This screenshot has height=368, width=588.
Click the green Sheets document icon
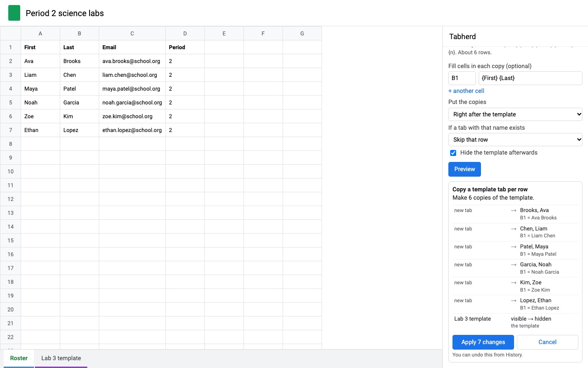tap(14, 13)
